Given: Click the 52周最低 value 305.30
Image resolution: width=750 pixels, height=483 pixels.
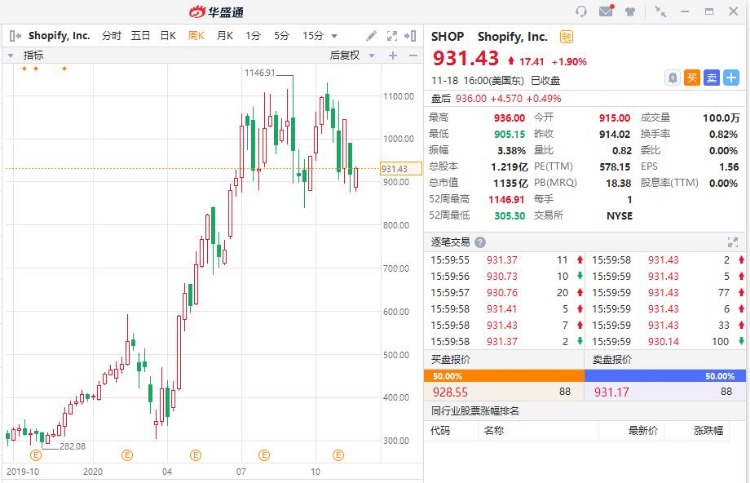Looking at the screenshot, I should (509, 216).
